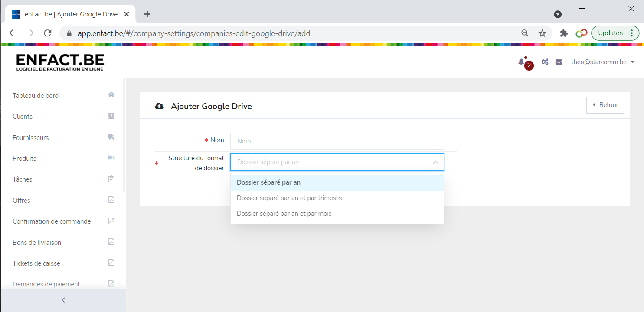
Task: Close the enFact.be browser tab
Action: pyautogui.click(x=127, y=14)
